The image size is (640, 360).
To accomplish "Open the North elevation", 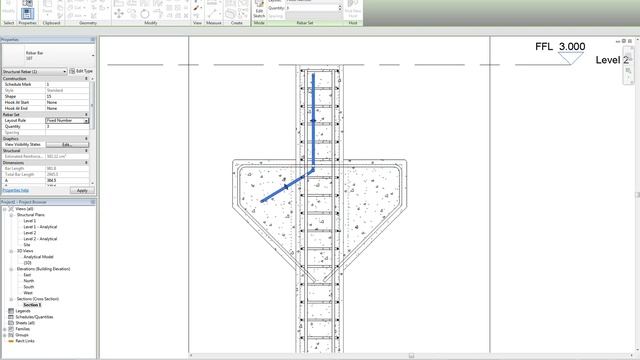I will 29,281.
